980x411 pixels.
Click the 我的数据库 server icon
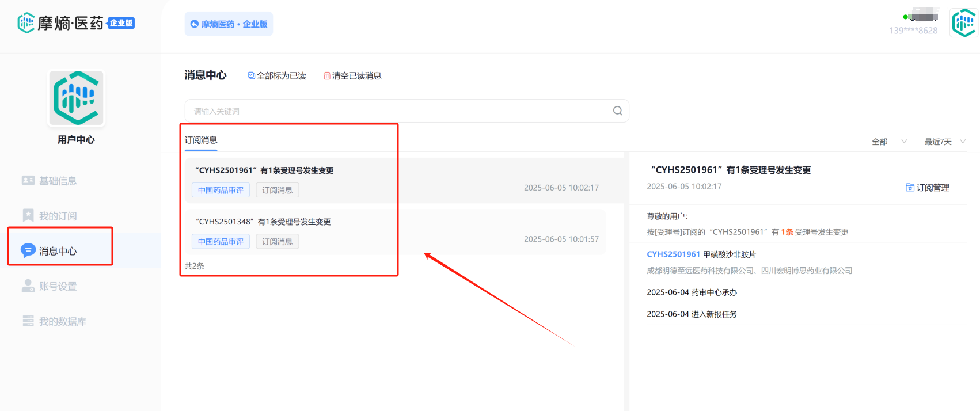click(x=28, y=321)
